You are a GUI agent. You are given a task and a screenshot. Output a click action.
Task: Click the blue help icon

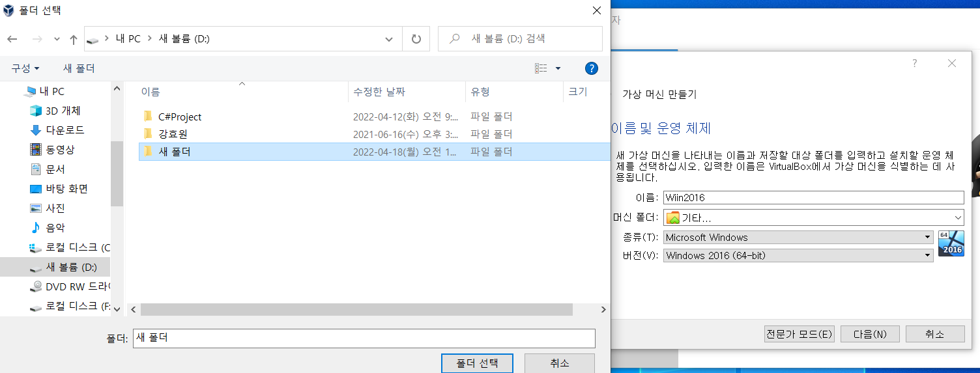click(592, 68)
